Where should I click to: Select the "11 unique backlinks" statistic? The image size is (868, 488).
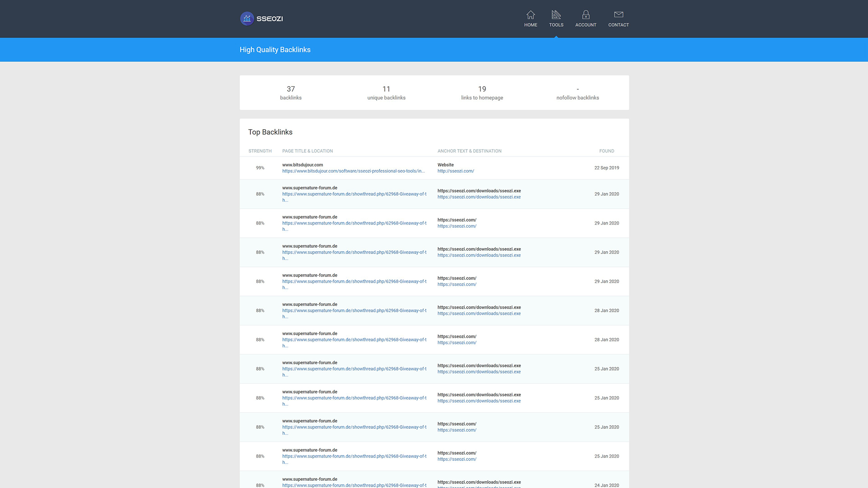pyautogui.click(x=387, y=93)
